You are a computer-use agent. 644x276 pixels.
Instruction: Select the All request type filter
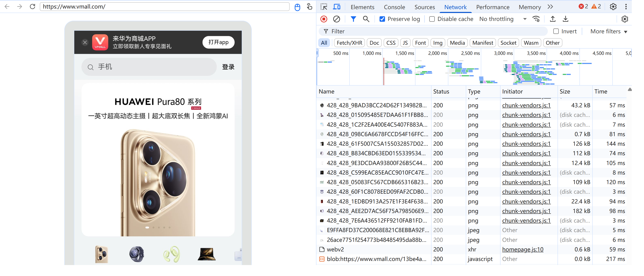(324, 43)
